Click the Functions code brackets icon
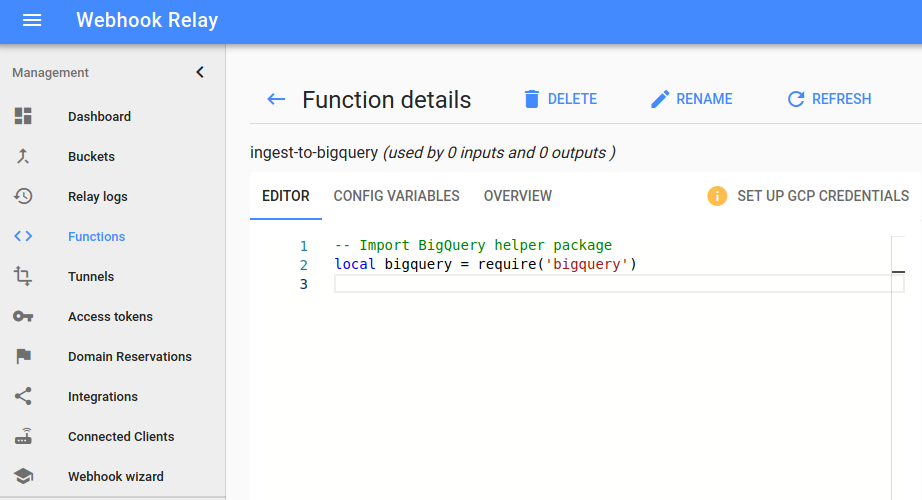This screenshot has width=922, height=500. [23, 236]
